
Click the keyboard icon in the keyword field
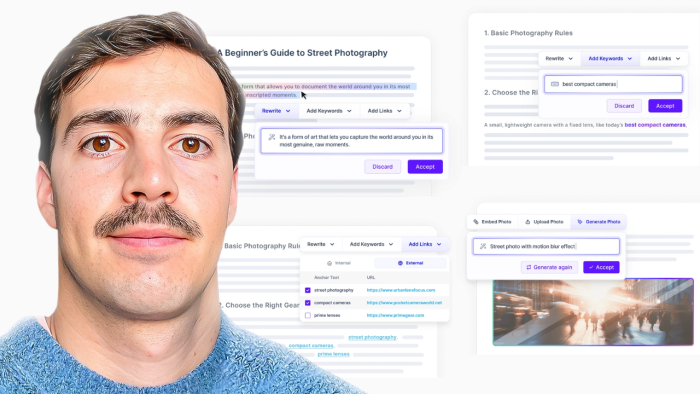coord(555,84)
